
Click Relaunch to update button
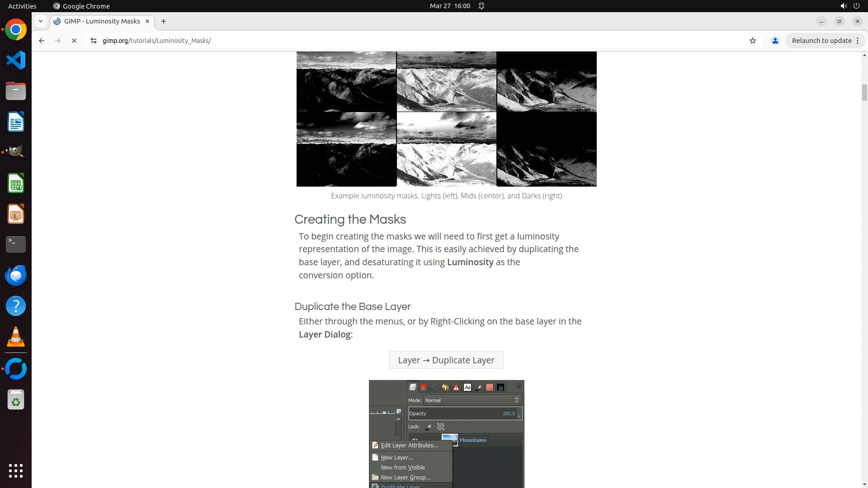tap(821, 41)
